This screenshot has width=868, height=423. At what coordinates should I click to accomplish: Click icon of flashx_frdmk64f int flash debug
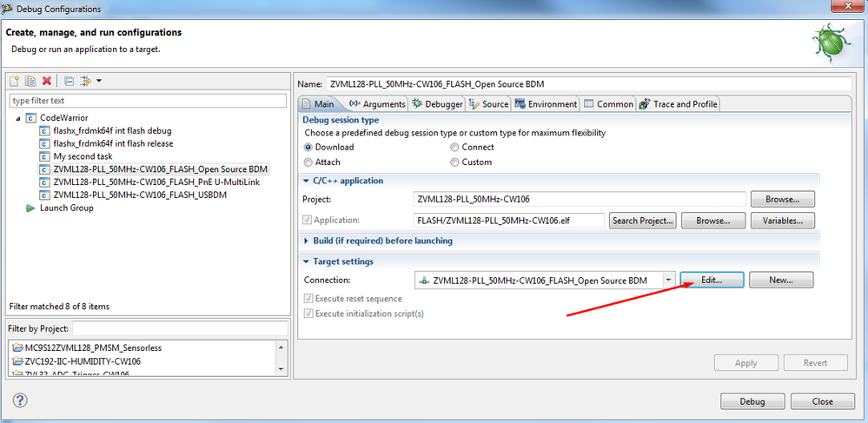click(44, 130)
